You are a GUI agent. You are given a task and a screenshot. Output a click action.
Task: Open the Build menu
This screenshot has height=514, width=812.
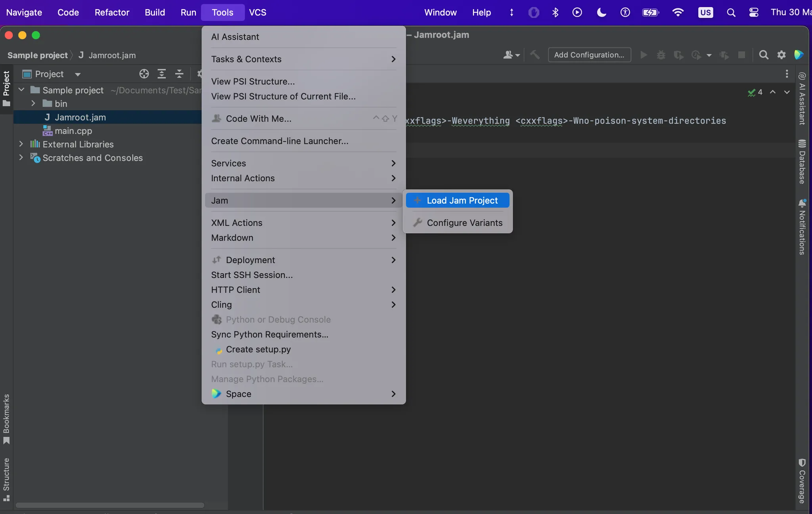click(155, 12)
